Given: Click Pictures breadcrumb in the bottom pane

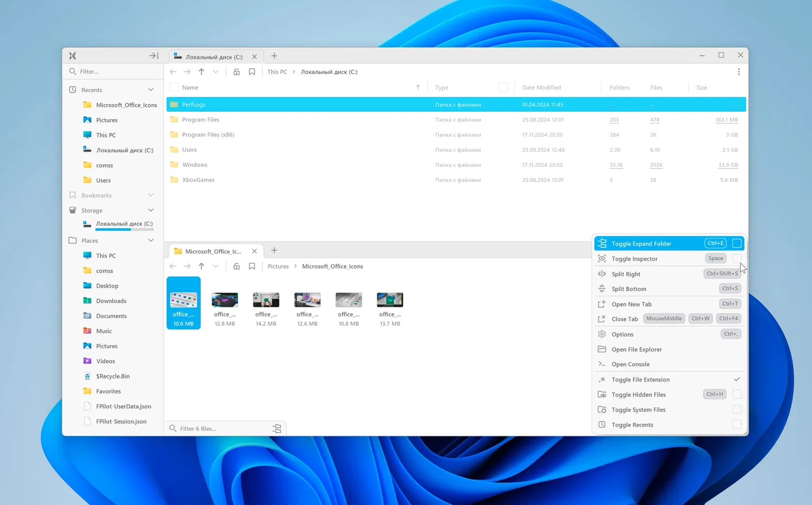Looking at the screenshot, I should [x=278, y=266].
